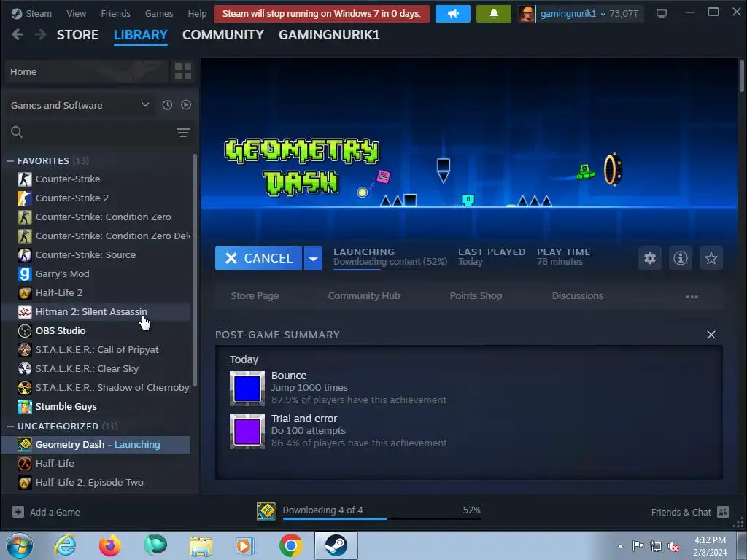Click the gamingnurik1 profile avatar
747x560 pixels.
[527, 14]
